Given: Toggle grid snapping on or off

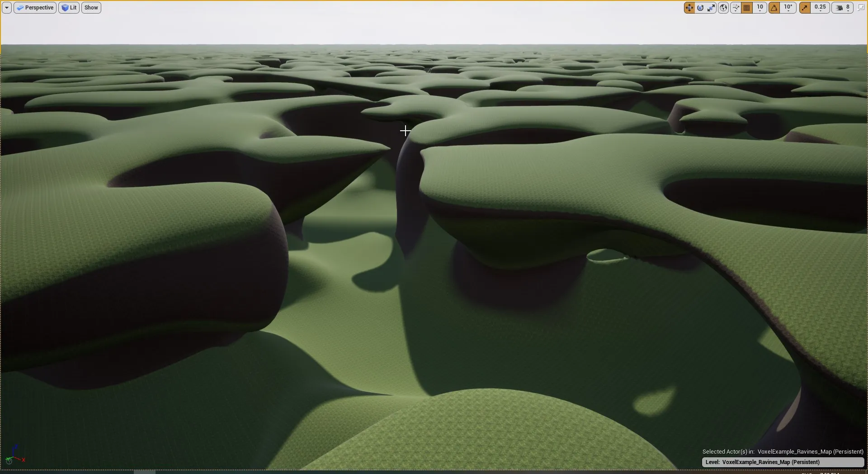Looking at the screenshot, I should [x=747, y=8].
